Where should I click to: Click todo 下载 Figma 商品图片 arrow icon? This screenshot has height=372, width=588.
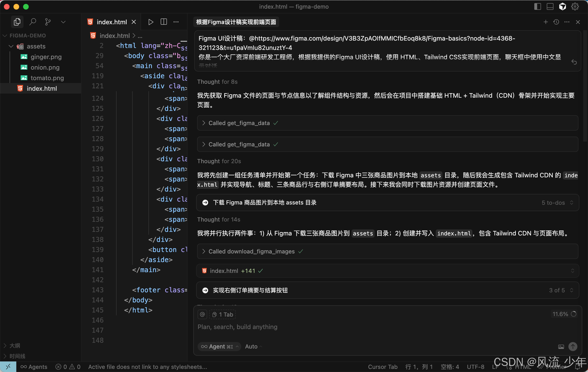tap(205, 203)
